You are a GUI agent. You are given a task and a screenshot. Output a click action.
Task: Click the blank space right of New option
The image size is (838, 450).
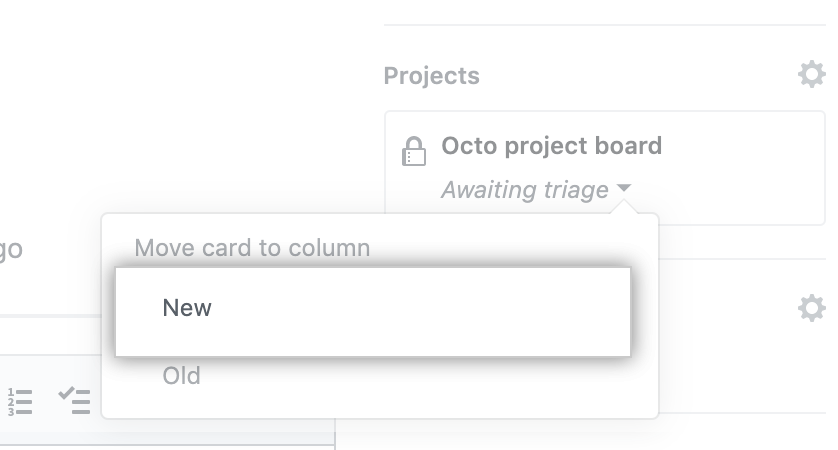(450, 310)
